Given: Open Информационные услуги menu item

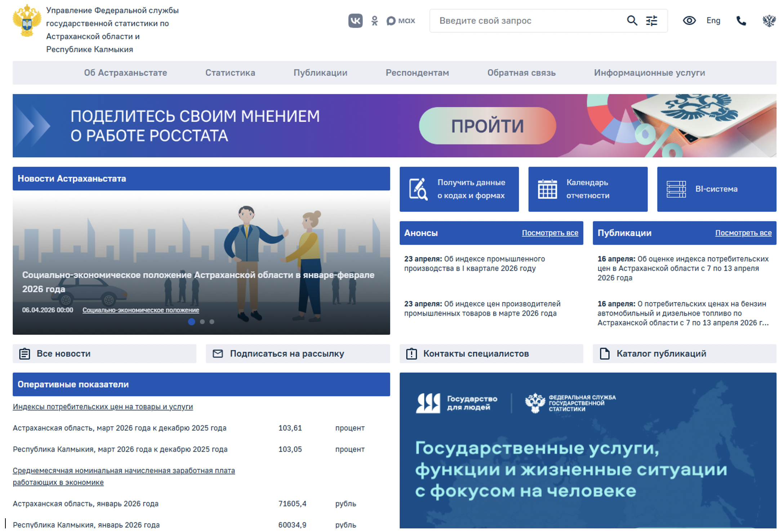Looking at the screenshot, I should pos(649,73).
